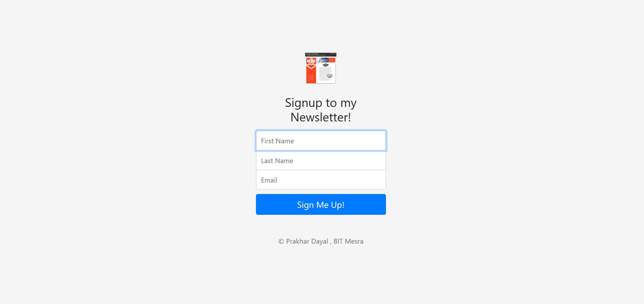The image size is (644, 304).
Task: Activate the Email input field
Action: click(321, 180)
